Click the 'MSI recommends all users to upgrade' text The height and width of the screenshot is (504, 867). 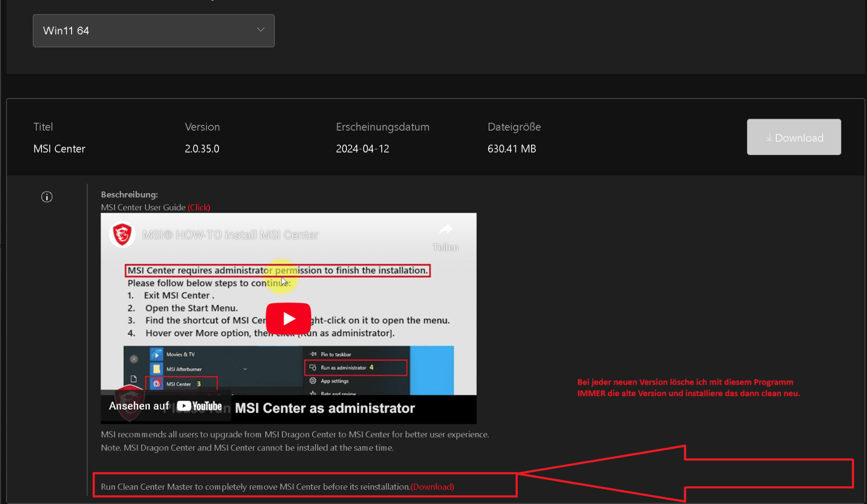tap(295, 434)
